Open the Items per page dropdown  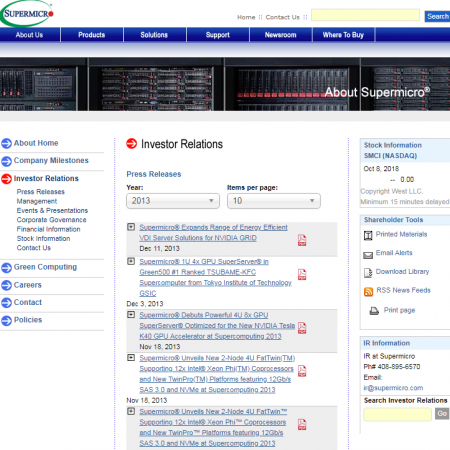(274, 201)
